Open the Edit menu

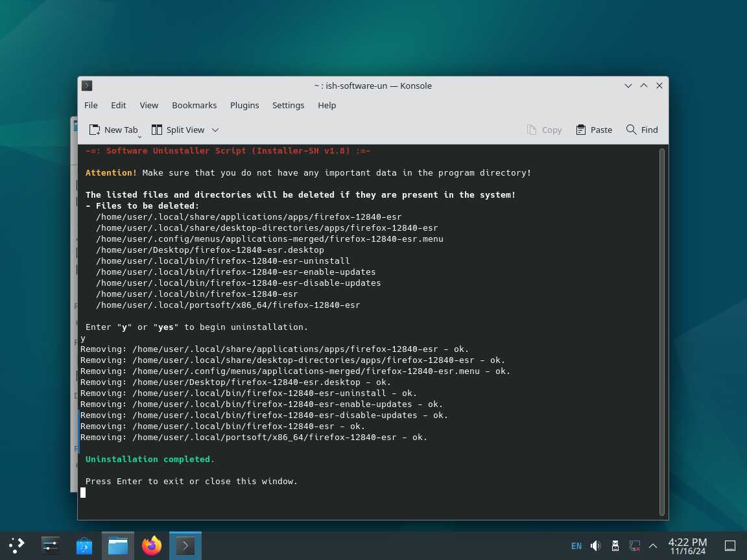[118, 105]
